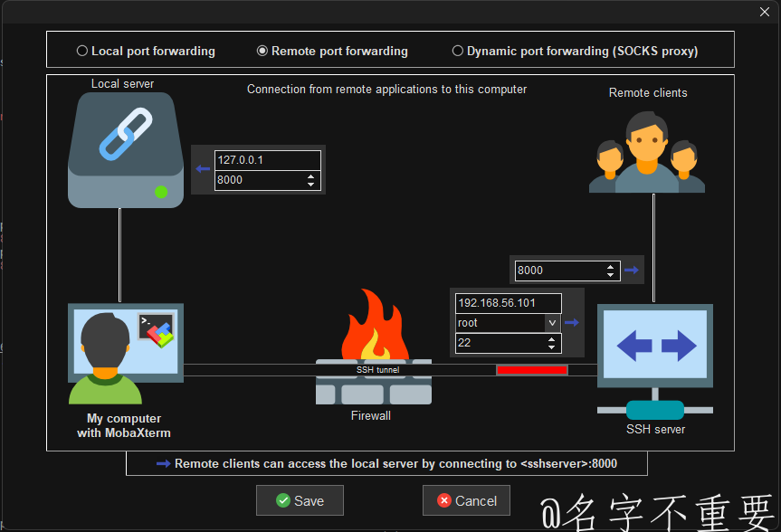
Task: Click the blue arrow beside 127.0.0.1 field
Action: coord(203,169)
